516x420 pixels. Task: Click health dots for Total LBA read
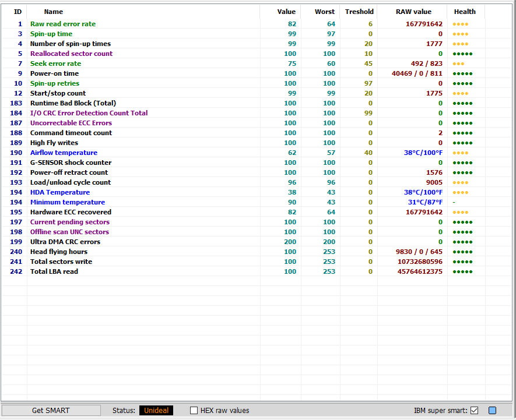coord(462,271)
